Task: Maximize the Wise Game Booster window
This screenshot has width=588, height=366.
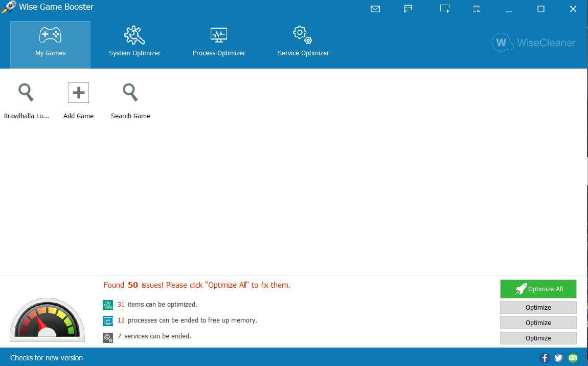Action: (x=541, y=9)
